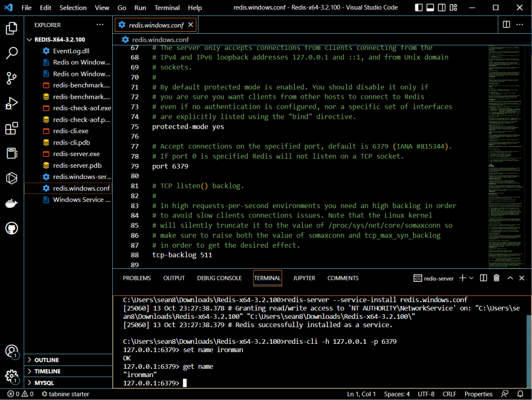Open the hexagon play icon in activity bar

[11, 178]
